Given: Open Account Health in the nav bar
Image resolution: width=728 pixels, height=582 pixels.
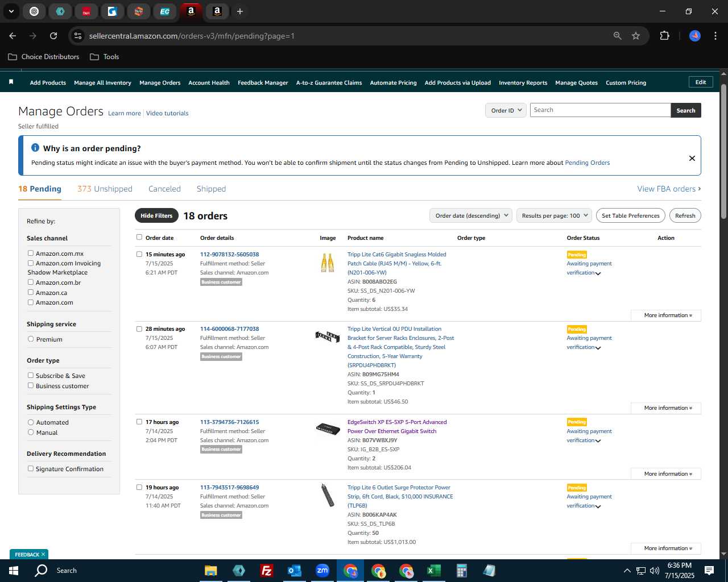Looking at the screenshot, I should 209,83.
